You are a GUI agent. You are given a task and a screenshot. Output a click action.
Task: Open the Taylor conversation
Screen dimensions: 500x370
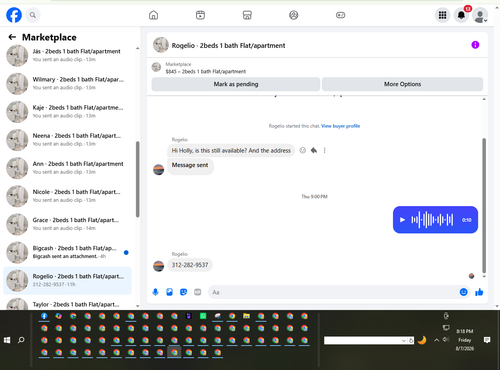coord(67,304)
